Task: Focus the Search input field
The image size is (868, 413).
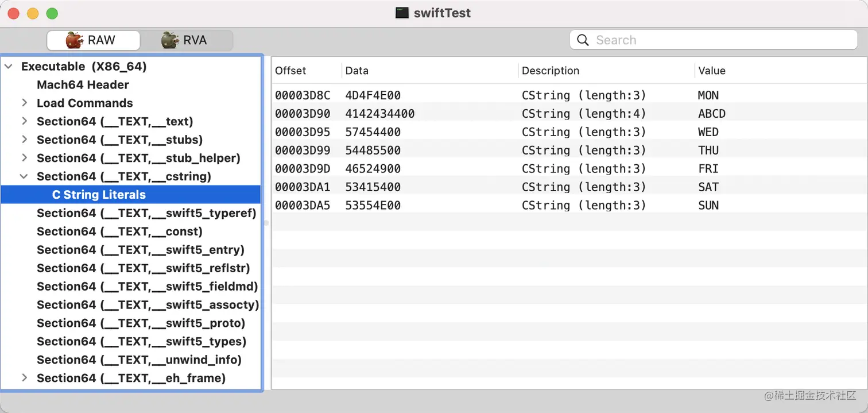Action: [723, 40]
